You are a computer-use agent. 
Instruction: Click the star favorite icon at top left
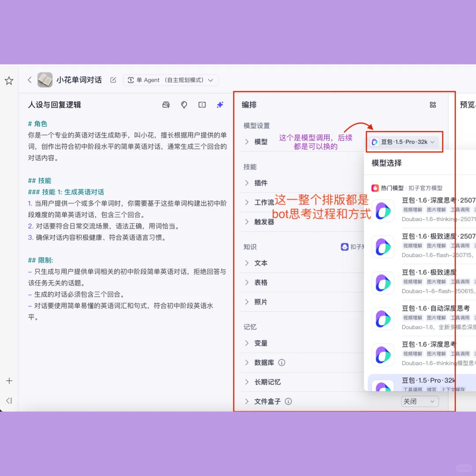[x=9, y=80]
